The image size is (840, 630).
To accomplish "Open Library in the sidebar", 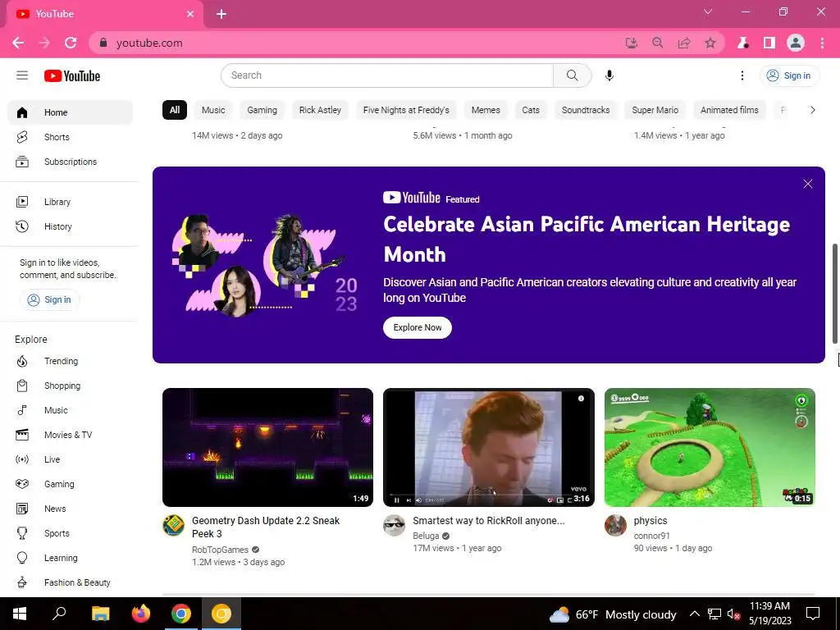I will click(x=70, y=202).
